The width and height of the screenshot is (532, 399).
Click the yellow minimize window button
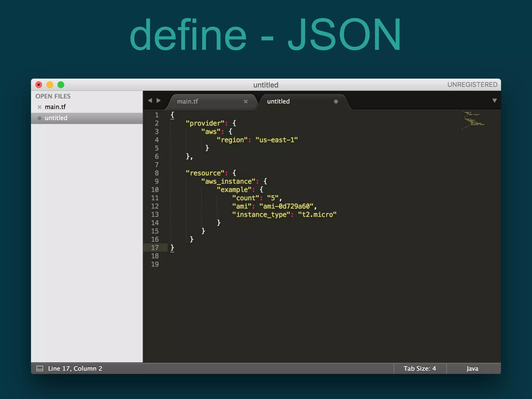coord(50,85)
